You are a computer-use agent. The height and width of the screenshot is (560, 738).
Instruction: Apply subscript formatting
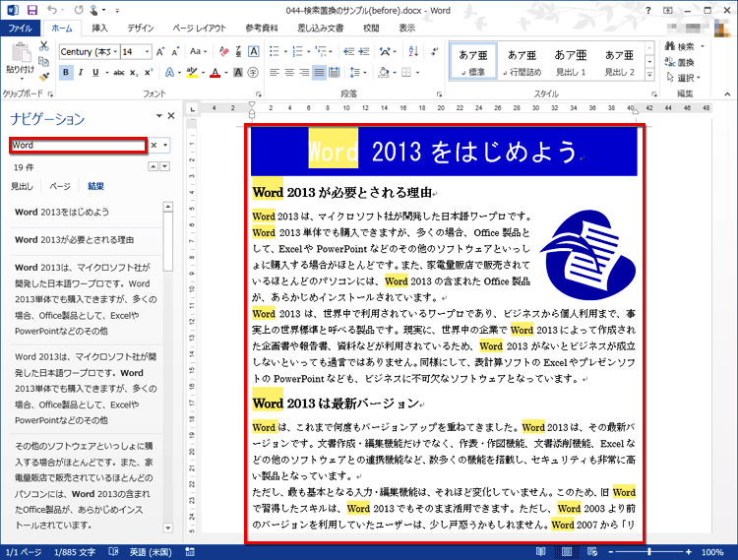(134, 73)
